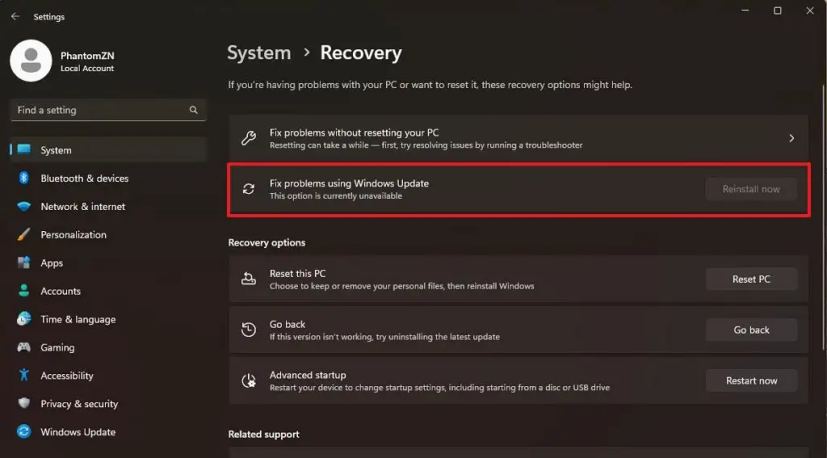This screenshot has width=827, height=458.
Task: Select System in the sidebar
Action: pos(108,150)
